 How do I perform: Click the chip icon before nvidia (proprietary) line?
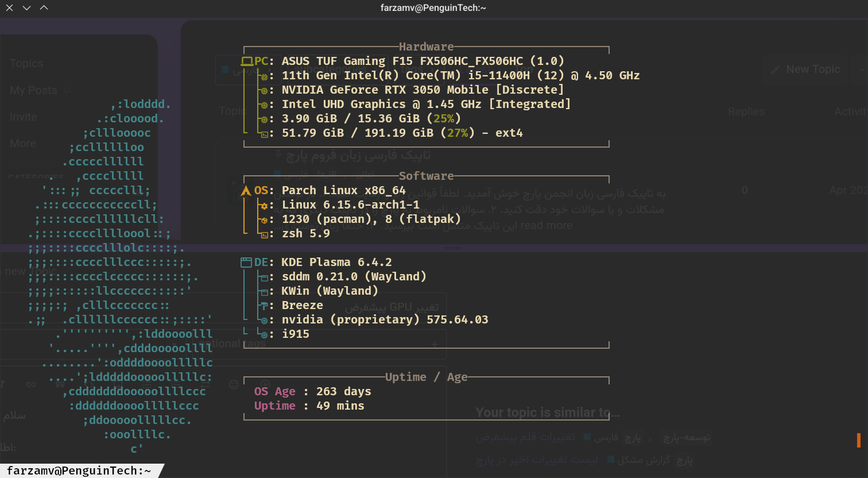(264, 321)
